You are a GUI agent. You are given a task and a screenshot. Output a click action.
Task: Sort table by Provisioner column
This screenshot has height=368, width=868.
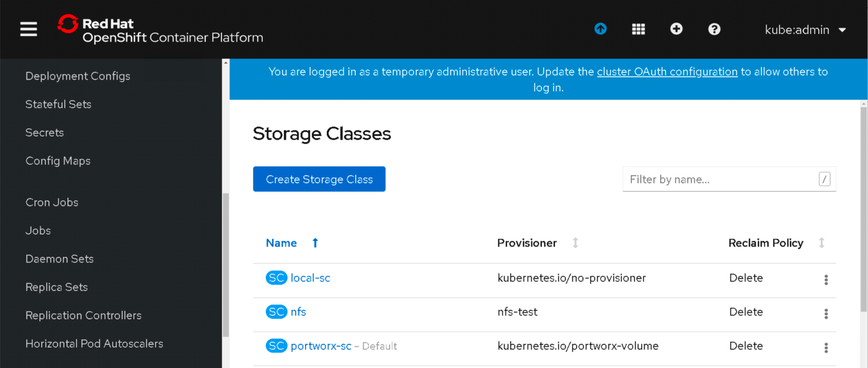click(527, 243)
